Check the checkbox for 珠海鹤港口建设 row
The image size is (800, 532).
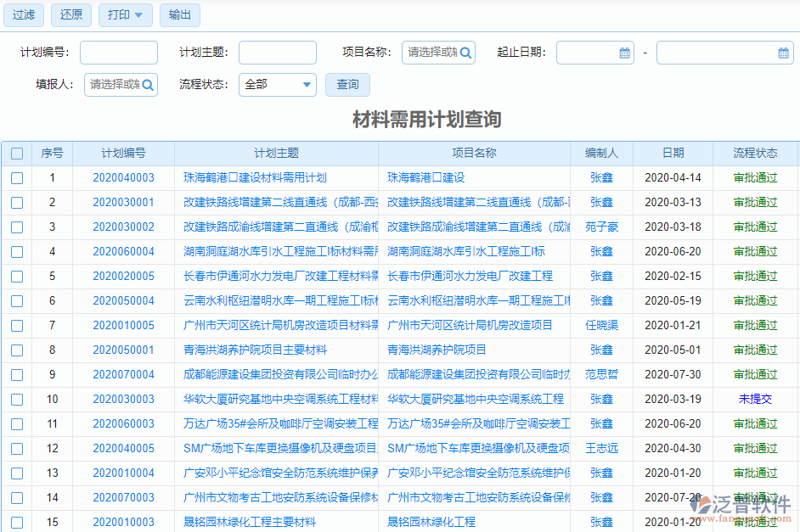(x=18, y=177)
